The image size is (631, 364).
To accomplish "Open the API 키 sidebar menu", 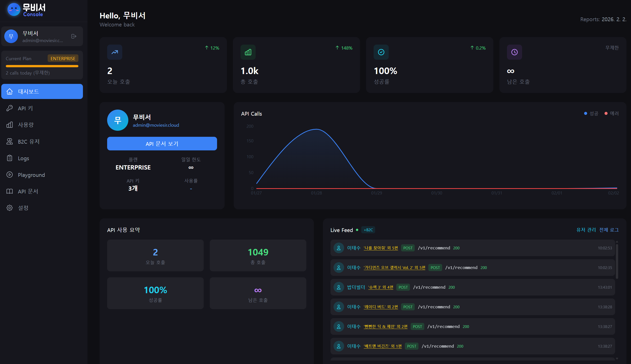I will point(25,108).
